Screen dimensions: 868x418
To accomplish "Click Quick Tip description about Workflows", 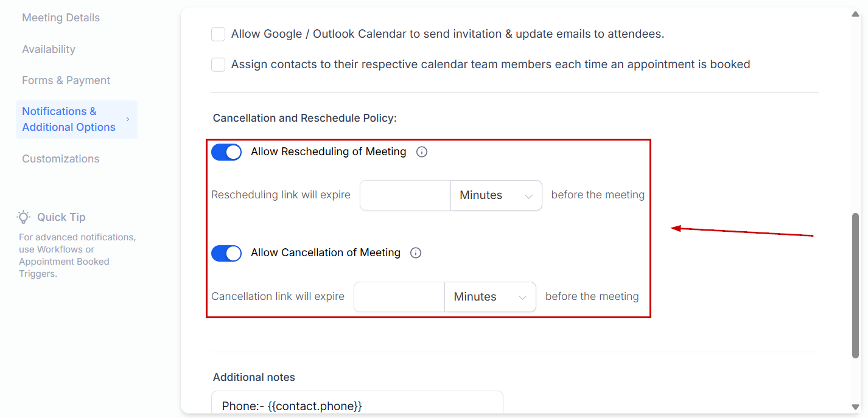I will tap(77, 256).
